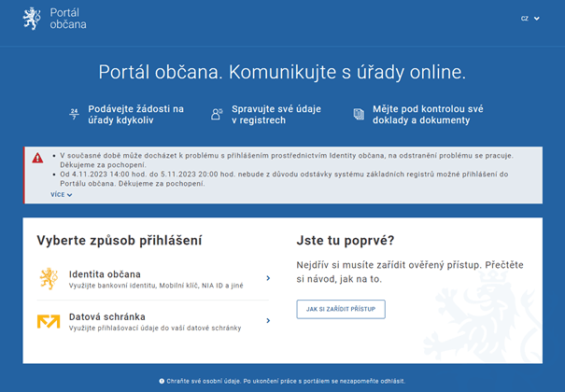
Task: Click the 'Od 4.11.2023 14:00 hod.' outage notice
Action: click(284, 179)
